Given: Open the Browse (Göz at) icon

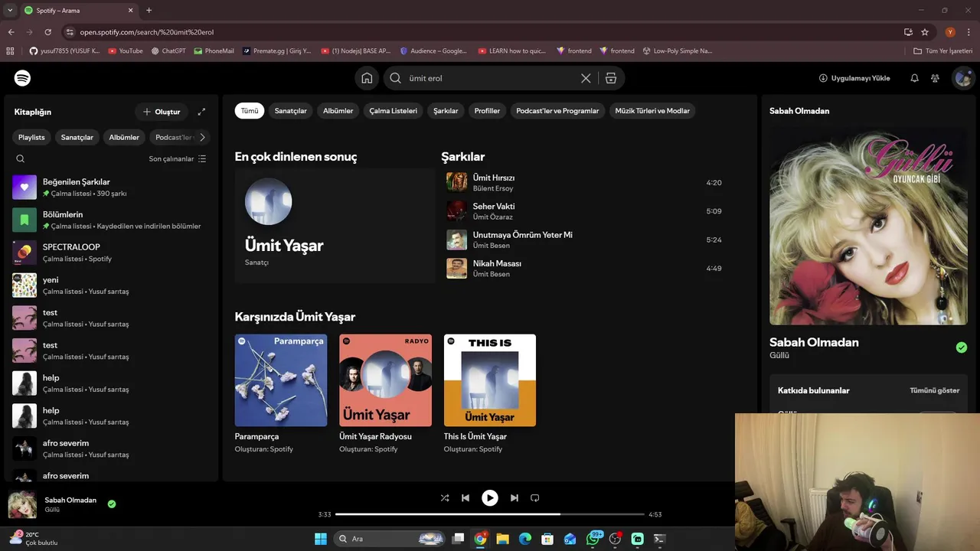Looking at the screenshot, I should point(611,78).
